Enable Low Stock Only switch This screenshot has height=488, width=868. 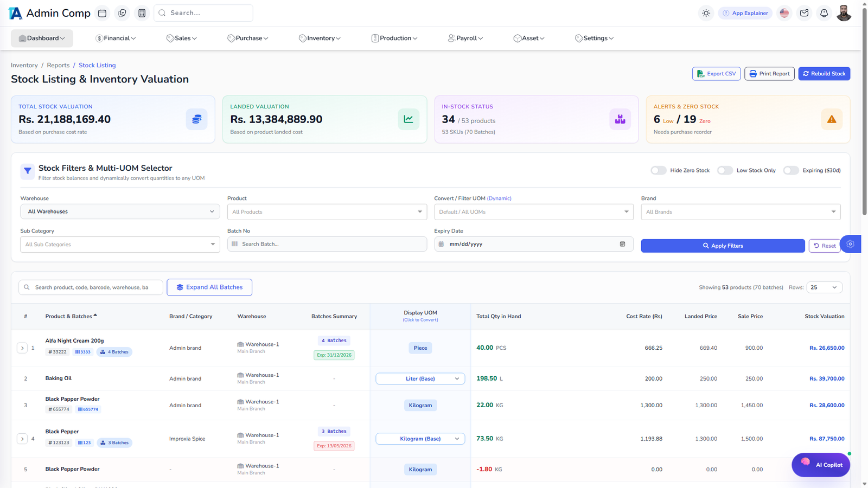[725, 170]
